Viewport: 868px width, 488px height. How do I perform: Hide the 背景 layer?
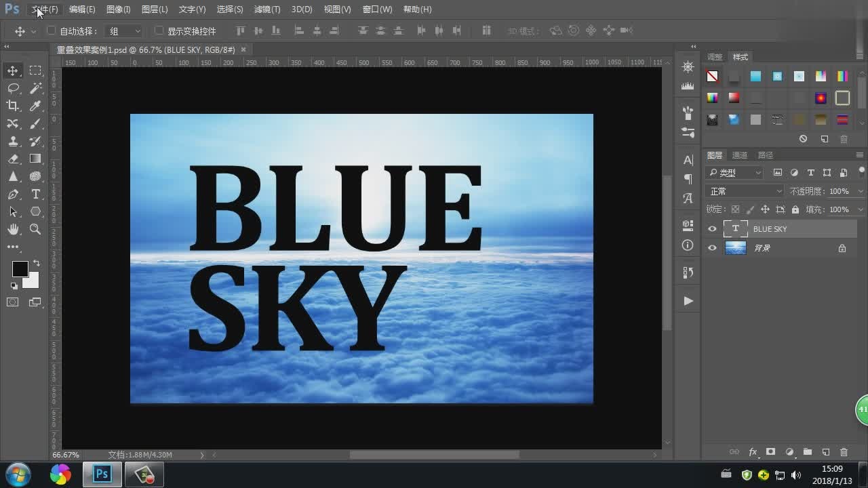712,248
